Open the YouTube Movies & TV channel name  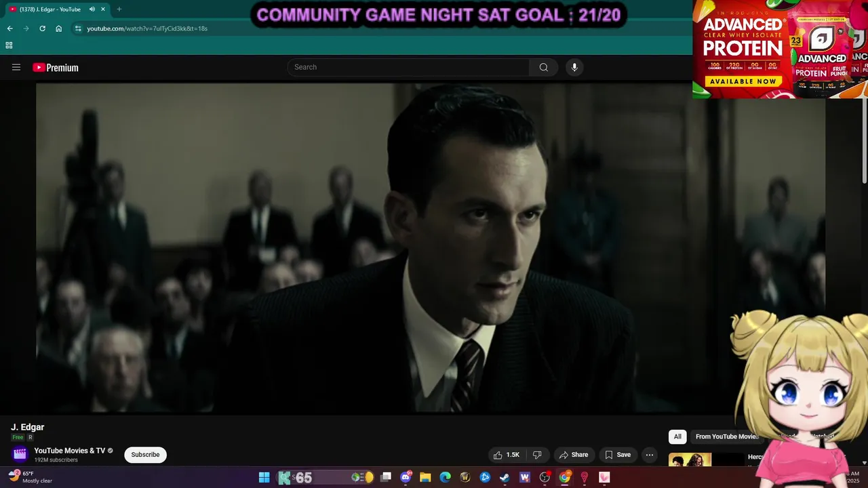(70, 451)
